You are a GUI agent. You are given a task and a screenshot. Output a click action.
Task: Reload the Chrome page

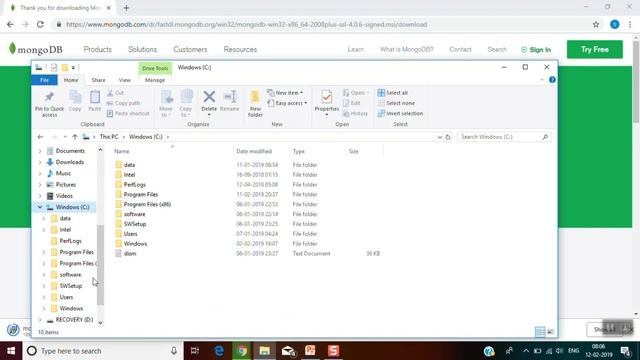[40, 24]
